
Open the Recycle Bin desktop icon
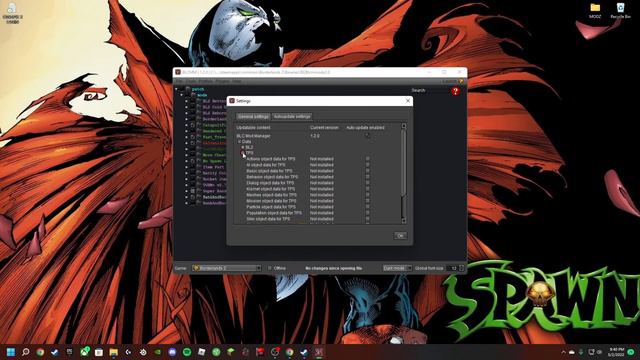[620, 11]
